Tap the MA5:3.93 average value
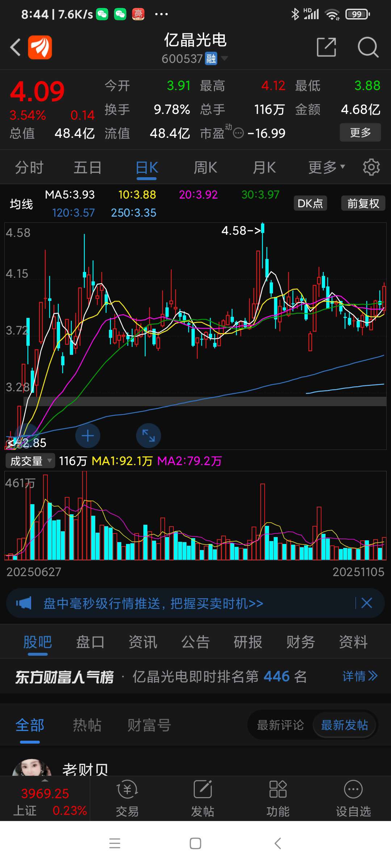Image resolution: width=391 pixels, height=868 pixels. [x=70, y=195]
